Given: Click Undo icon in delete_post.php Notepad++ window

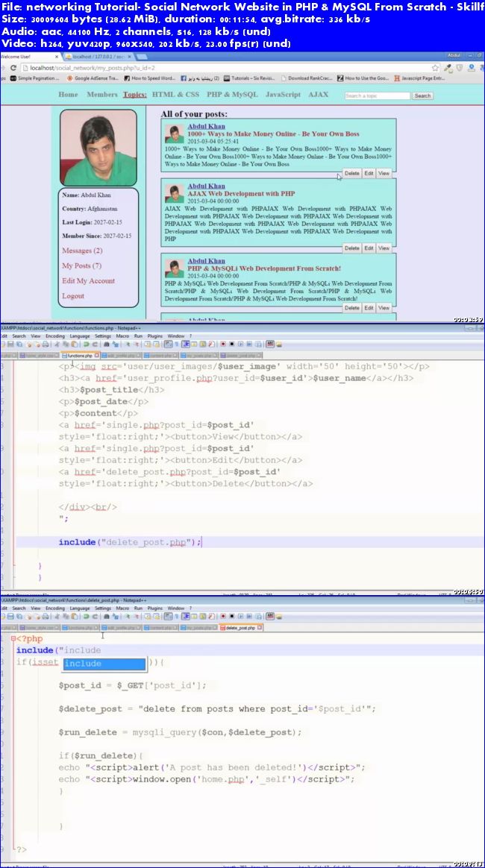Looking at the screenshot, I should click(85, 615).
